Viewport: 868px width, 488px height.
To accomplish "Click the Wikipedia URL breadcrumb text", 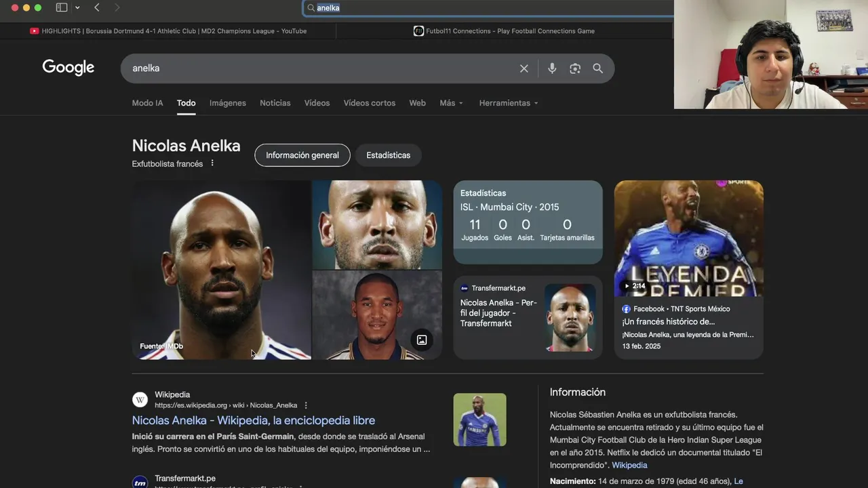I will point(226,405).
